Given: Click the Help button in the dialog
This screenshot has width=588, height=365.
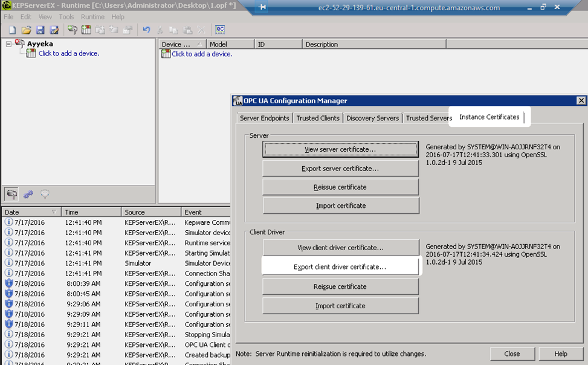Looking at the screenshot, I should pos(561,354).
